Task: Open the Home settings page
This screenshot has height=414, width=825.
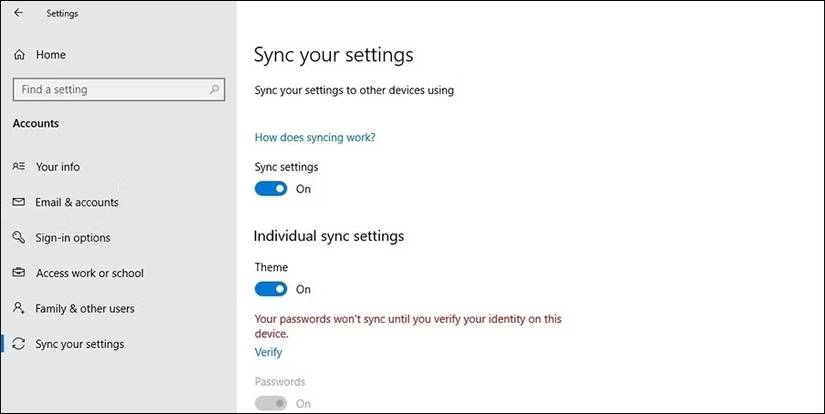Action: pos(51,55)
